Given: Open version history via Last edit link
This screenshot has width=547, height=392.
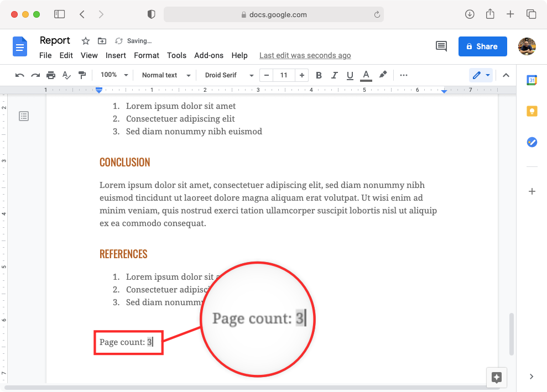Looking at the screenshot, I should click(305, 55).
